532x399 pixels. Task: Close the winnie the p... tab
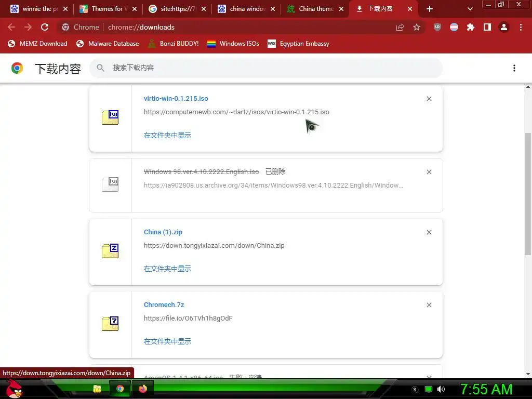coord(65,9)
